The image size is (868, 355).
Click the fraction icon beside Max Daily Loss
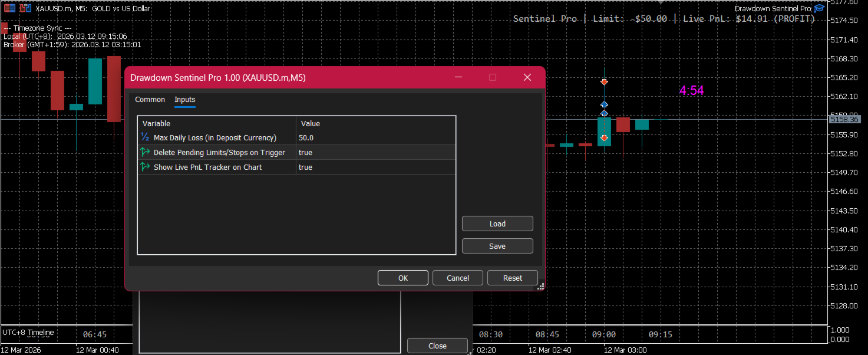tap(145, 137)
